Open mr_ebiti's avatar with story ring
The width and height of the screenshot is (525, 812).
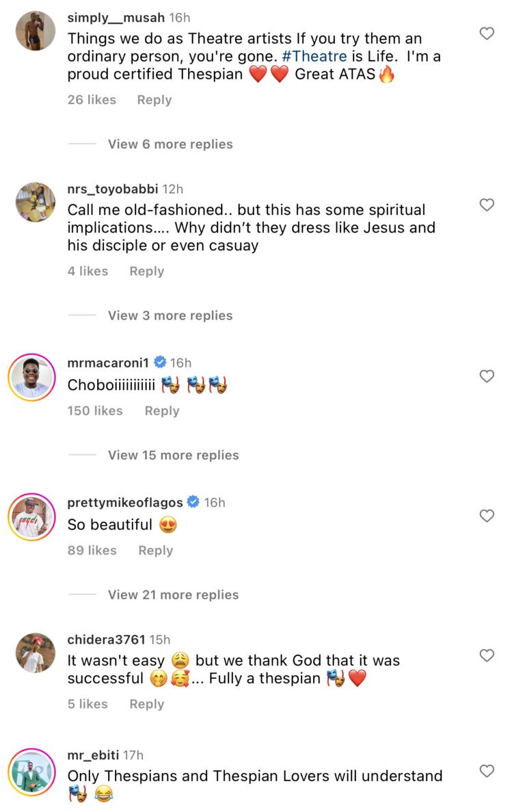pos(32,772)
